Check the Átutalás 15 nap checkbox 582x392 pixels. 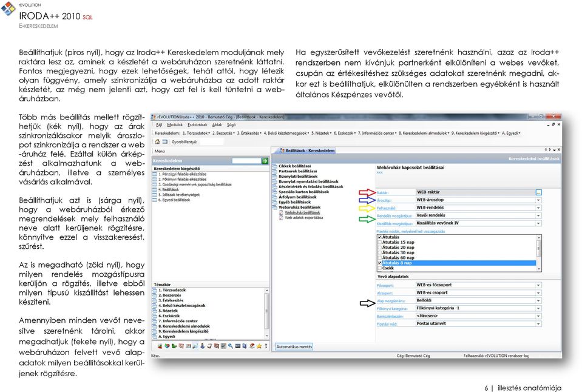380,242
